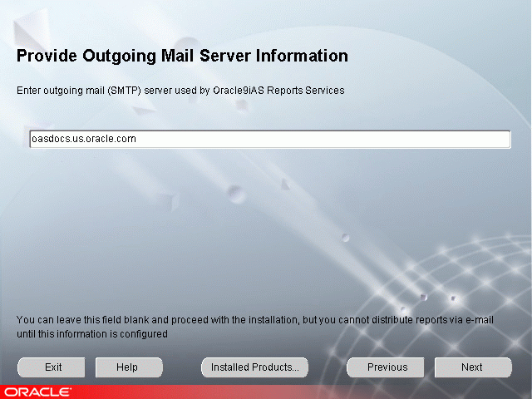Viewport: 532px width, 399px height.
Task: Click the Exit button
Action: 52,367
